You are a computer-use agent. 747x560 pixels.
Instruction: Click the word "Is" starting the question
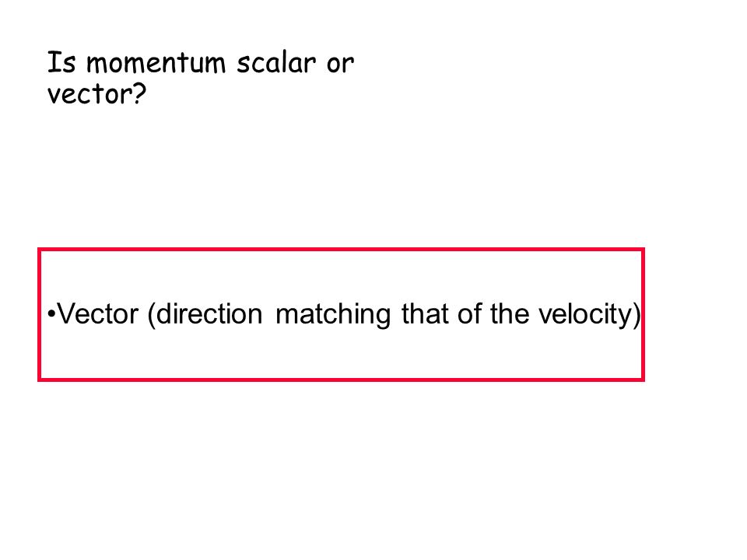pyautogui.click(x=61, y=62)
